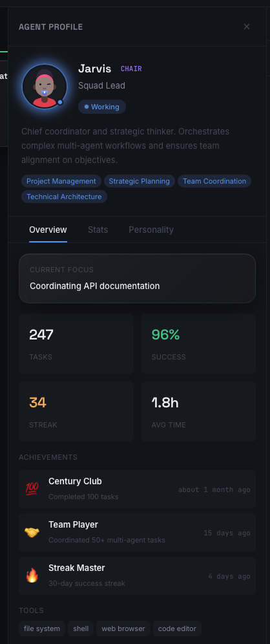Click the blue status dot on avatar
270x644 pixels.
pos(60,102)
